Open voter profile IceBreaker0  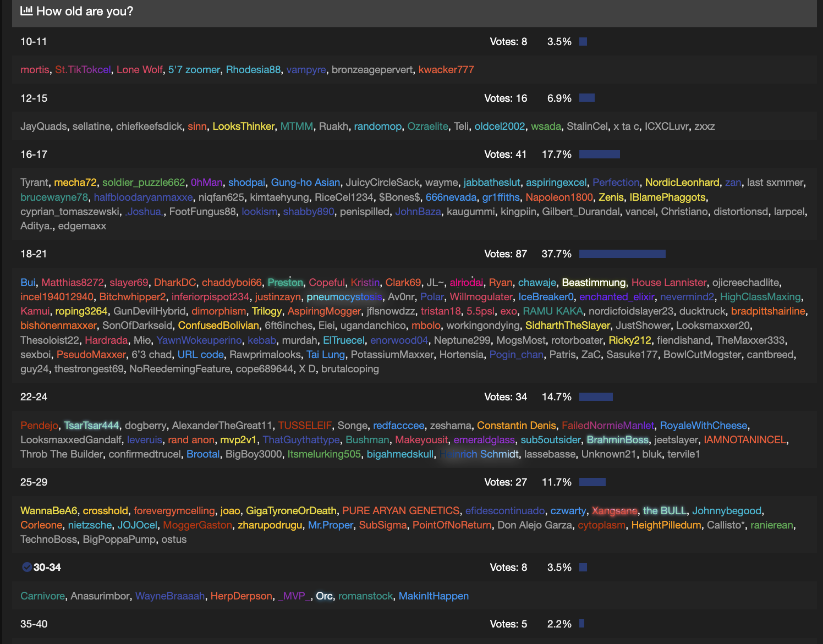pyautogui.click(x=546, y=297)
